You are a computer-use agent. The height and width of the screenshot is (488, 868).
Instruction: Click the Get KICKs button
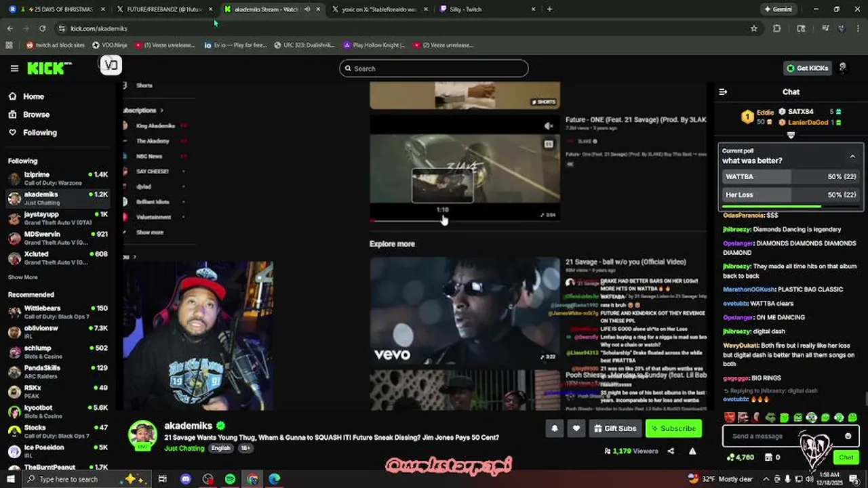click(807, 68)
